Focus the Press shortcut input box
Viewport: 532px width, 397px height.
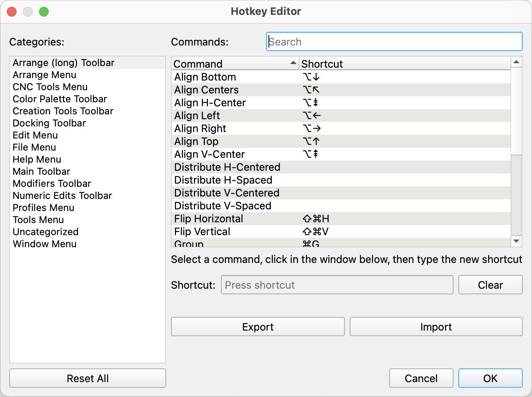[337, 285]
